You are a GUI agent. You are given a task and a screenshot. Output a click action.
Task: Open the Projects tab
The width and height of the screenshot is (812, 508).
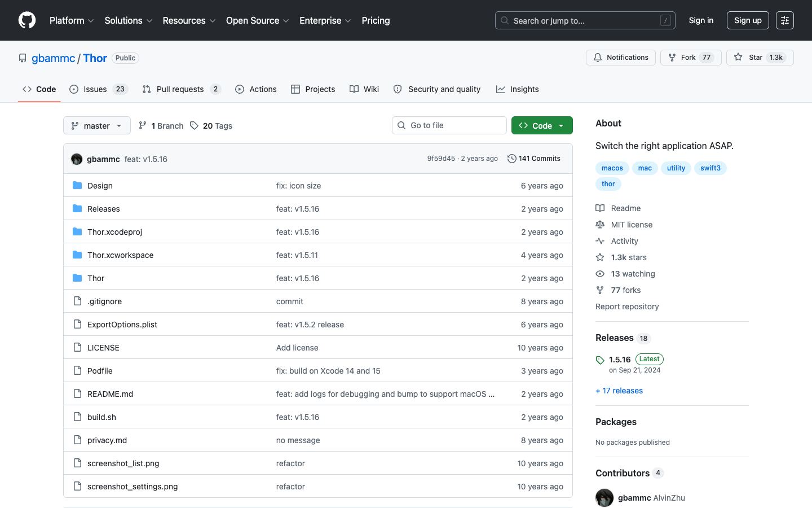coord(313,89)
